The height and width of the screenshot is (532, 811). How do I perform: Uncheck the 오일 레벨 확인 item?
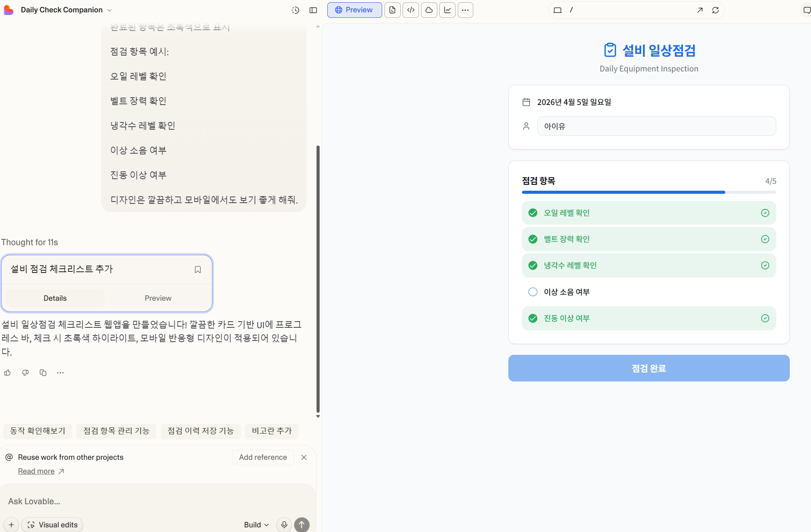533,213
